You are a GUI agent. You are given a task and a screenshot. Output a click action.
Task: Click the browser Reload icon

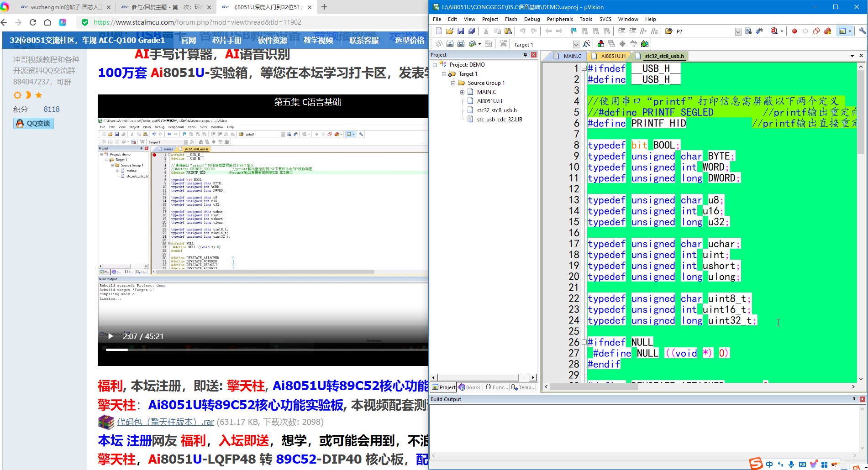point(33,22)
